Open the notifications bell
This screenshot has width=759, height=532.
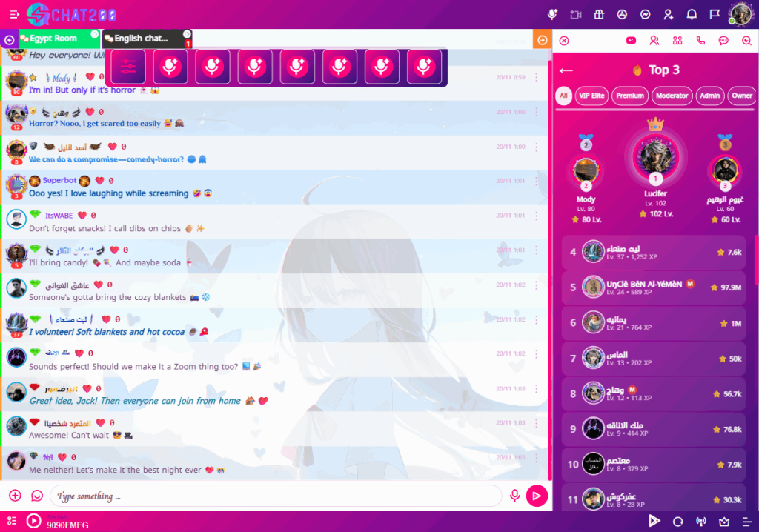point(692,13)
